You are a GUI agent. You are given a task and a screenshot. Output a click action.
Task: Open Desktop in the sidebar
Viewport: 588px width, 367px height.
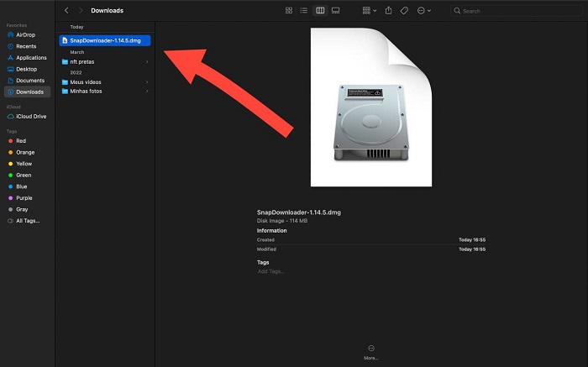(x=27, y=70)
